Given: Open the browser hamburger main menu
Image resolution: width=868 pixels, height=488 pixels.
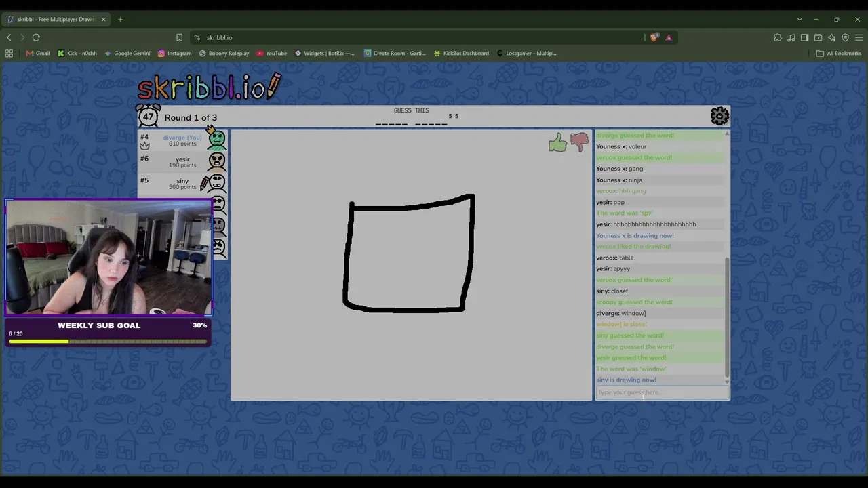Looking at the screenshot, I should [x=859, y=37].
